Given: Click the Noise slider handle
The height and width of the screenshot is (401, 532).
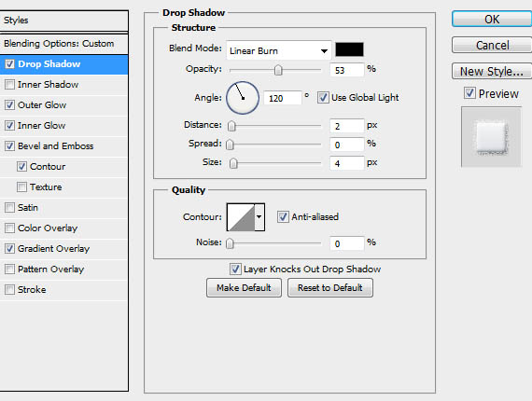Looking at the screenshot, I should tap(230, 243).
